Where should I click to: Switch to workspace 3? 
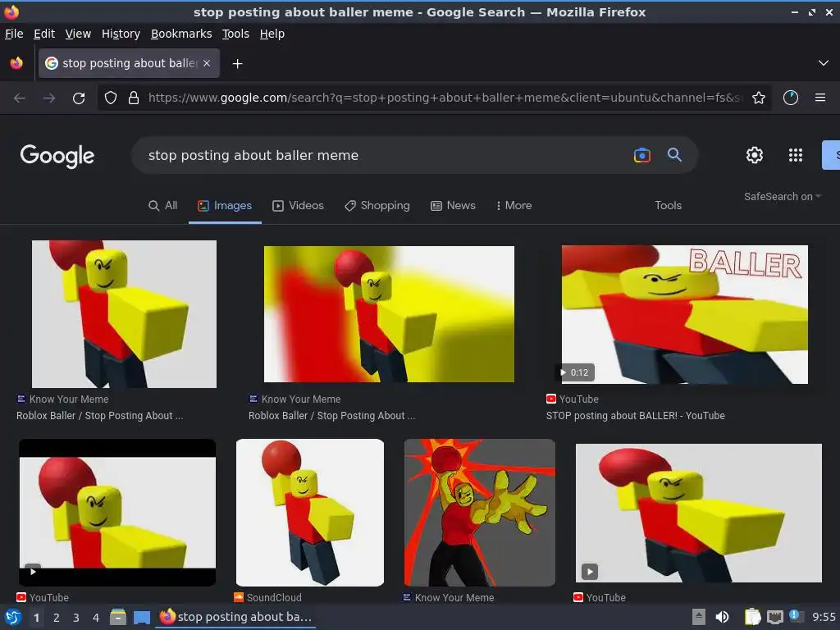tap(76, 618)
